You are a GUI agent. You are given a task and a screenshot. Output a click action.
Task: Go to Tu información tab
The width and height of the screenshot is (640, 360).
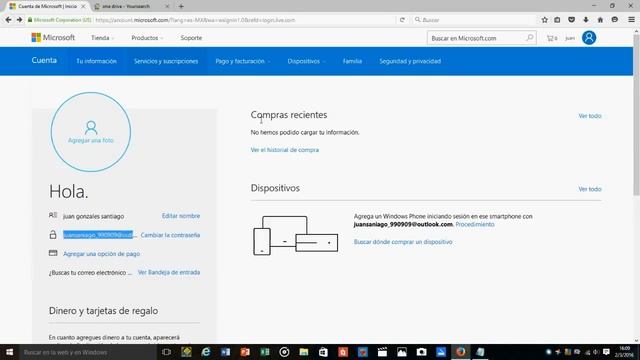coord(96,61)
